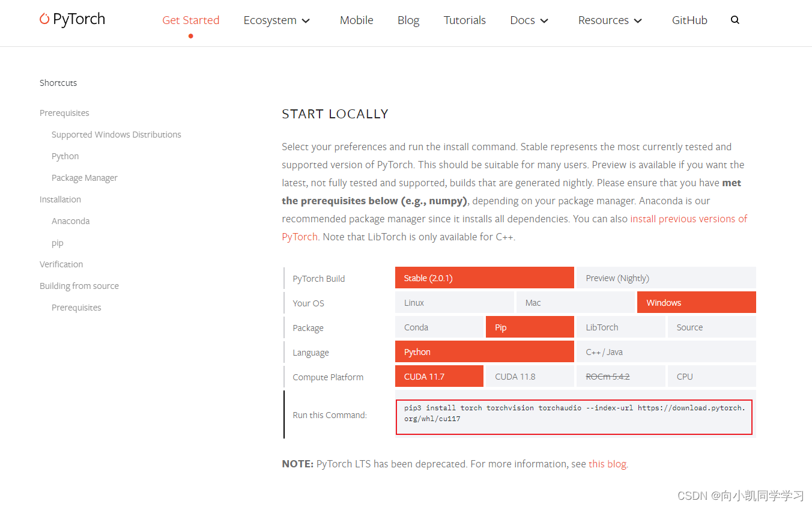Choose Linux as your OS
The width and height of the screenshot is (812, 507).
[455, 303]
